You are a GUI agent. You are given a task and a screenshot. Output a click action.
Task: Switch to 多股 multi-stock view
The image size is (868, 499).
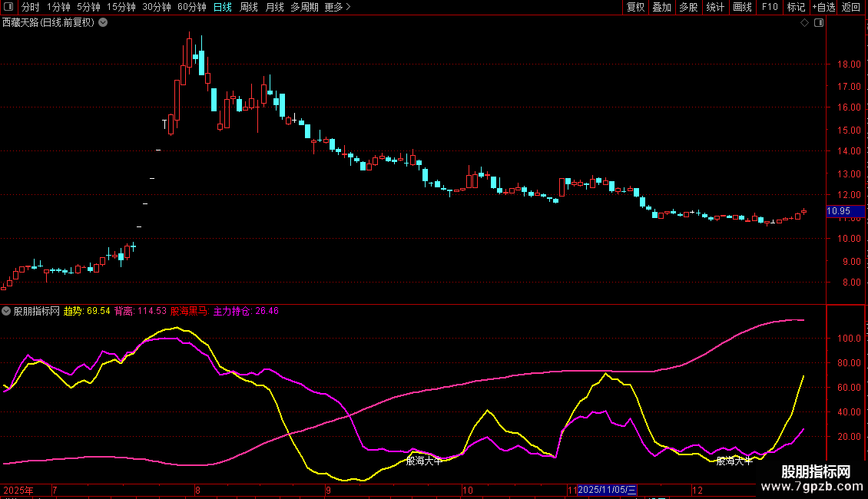688,7
